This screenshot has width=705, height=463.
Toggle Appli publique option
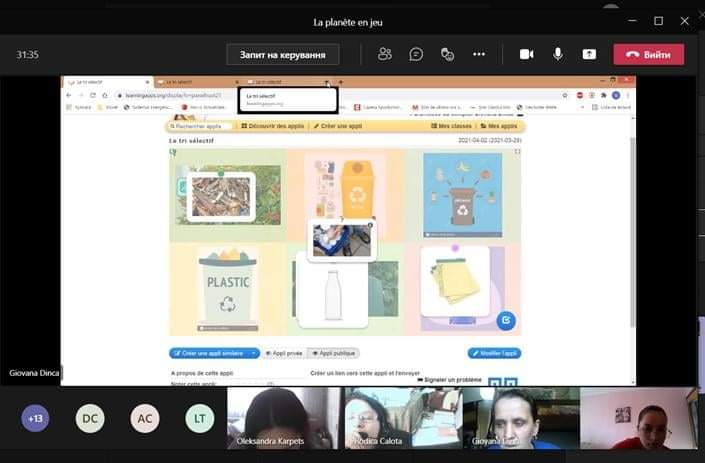click(333, 353)
